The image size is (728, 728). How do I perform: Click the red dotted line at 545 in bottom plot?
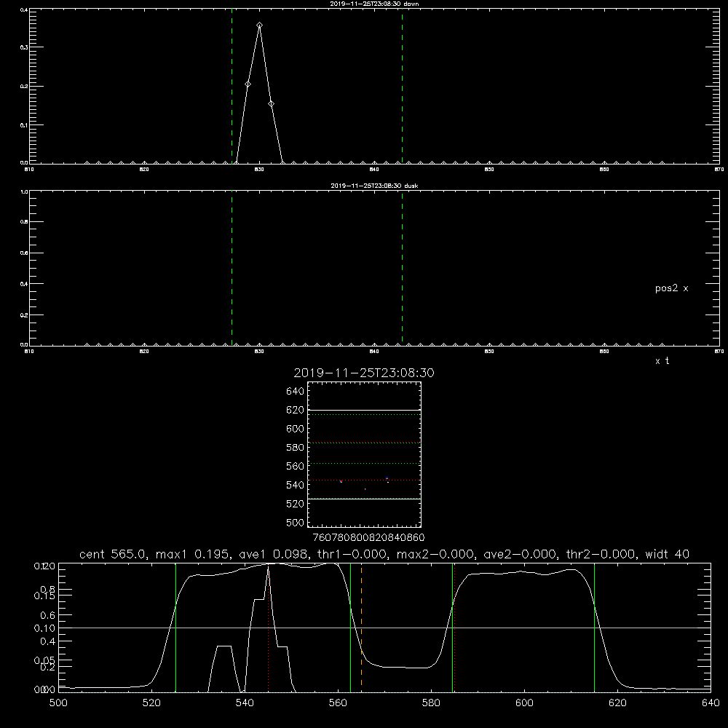pyautogui.click(x=268, y=628)
